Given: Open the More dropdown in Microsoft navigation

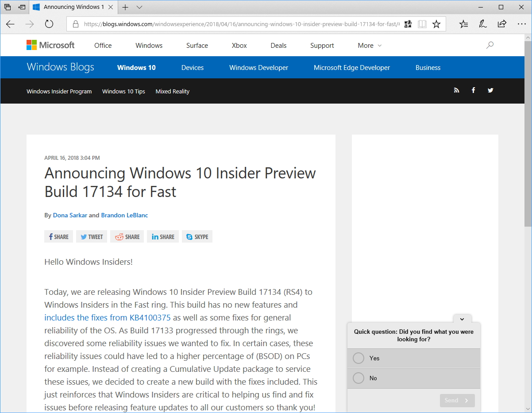Looking at the screenshot, I should (x=369, y=45).
